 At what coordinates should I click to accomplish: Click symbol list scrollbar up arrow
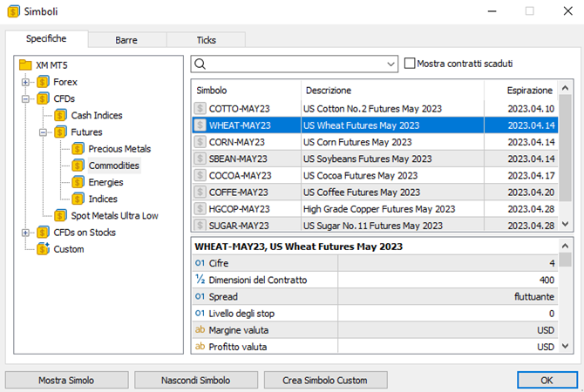pos(565,88)
